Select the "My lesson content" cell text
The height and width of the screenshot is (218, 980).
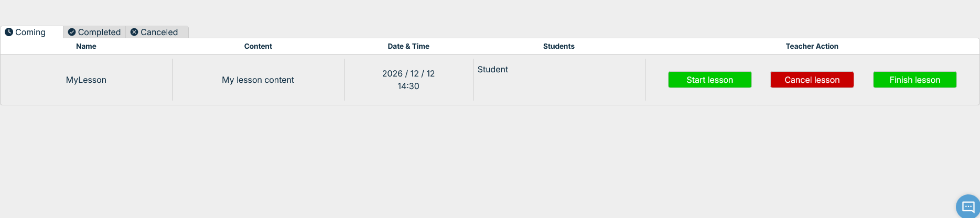(258, 80)
